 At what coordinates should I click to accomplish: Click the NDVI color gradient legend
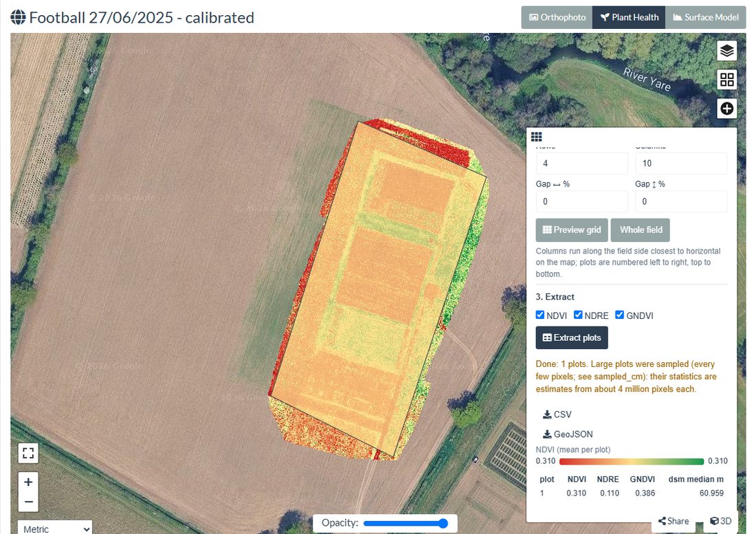click(x=632, y=461)
